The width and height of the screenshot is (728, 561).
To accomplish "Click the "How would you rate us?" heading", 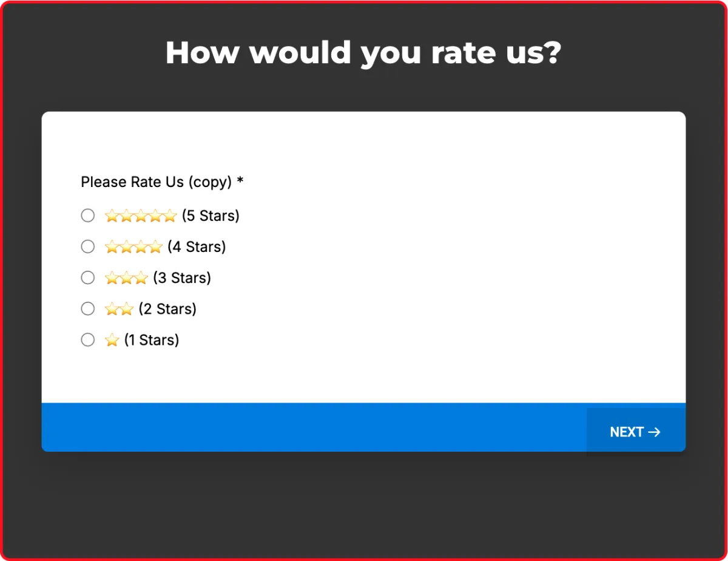I will (x=363, y=53).
